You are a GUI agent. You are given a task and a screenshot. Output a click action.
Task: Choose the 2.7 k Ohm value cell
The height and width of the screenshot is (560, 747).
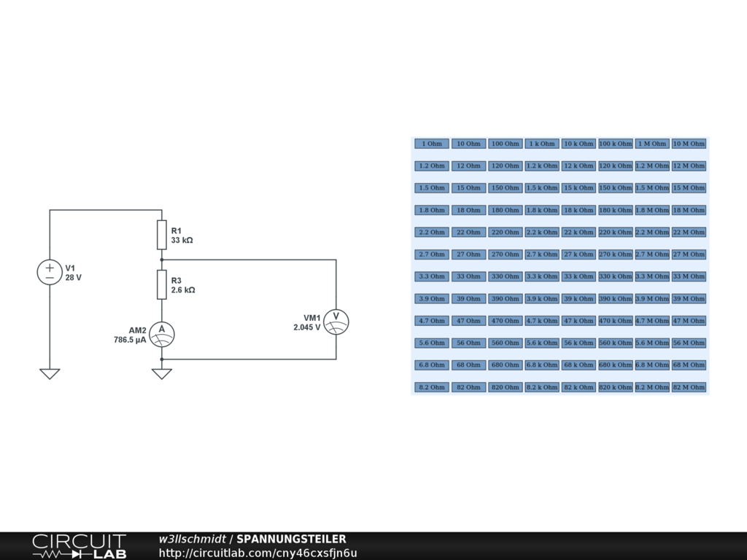(542, 254)
